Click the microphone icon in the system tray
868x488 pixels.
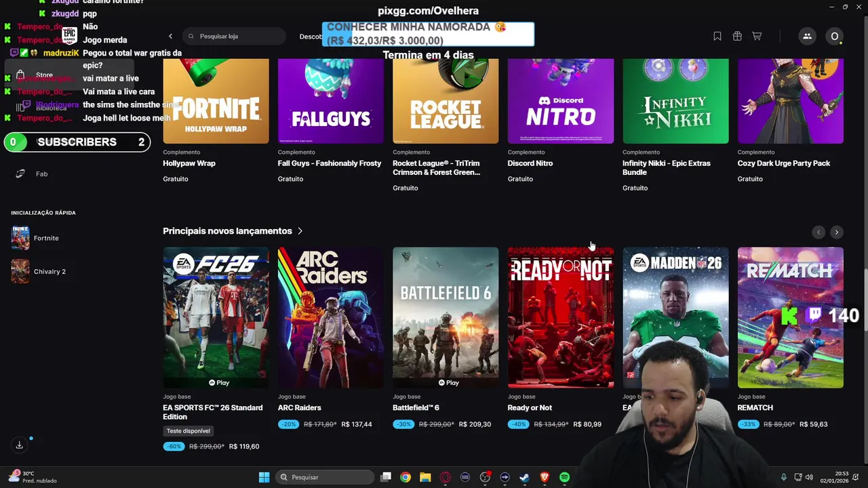784,477
